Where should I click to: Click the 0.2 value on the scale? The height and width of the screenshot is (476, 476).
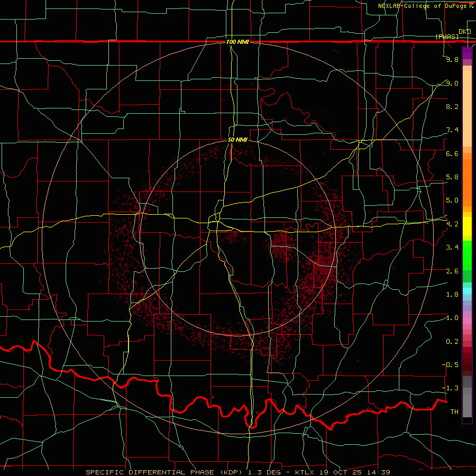[452, 342]
